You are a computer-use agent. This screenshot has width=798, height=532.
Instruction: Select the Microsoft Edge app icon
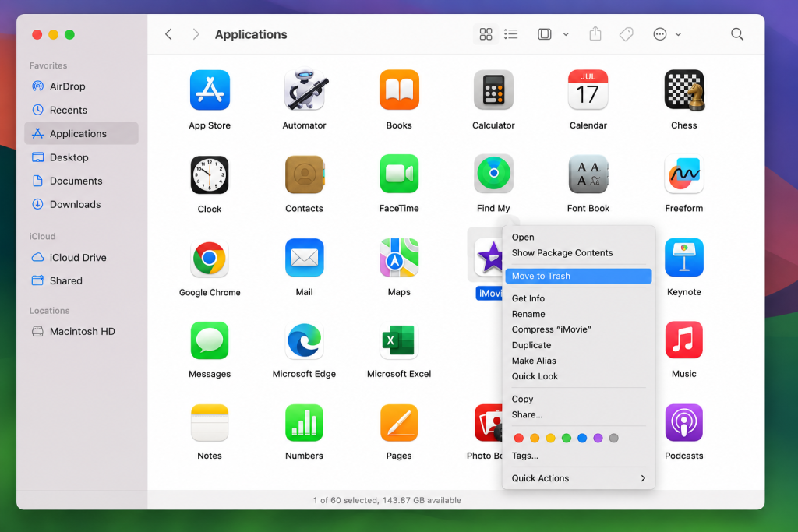point(305,340)
